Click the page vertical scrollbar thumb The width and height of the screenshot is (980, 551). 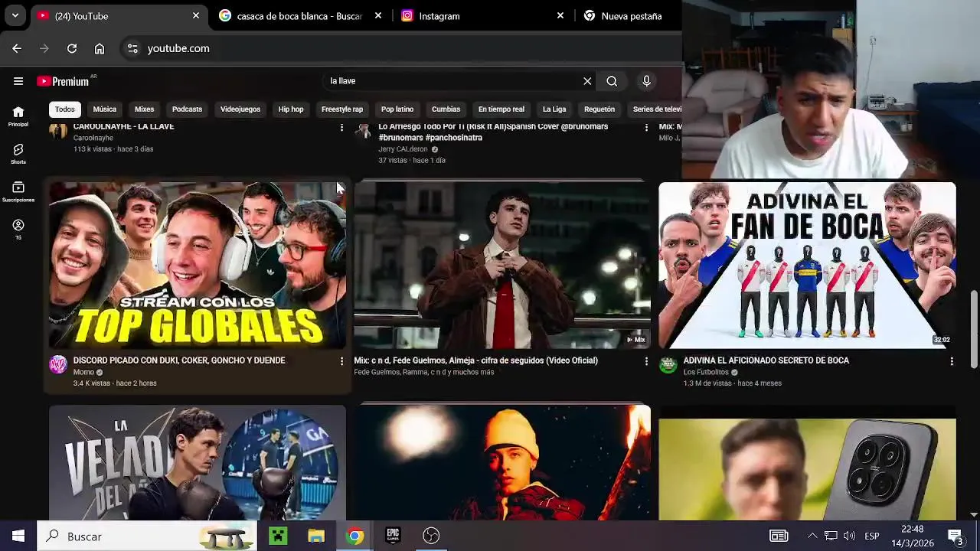(974, 330)
